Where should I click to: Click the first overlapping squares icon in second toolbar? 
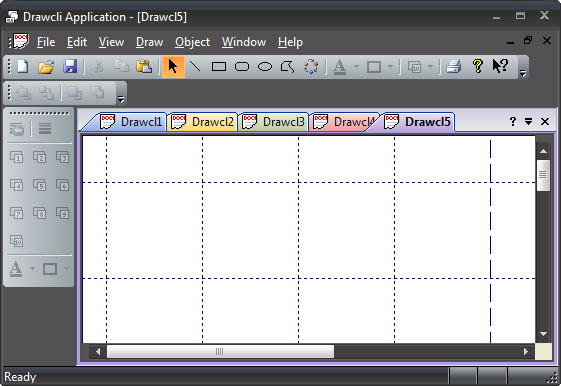[23, 93]
